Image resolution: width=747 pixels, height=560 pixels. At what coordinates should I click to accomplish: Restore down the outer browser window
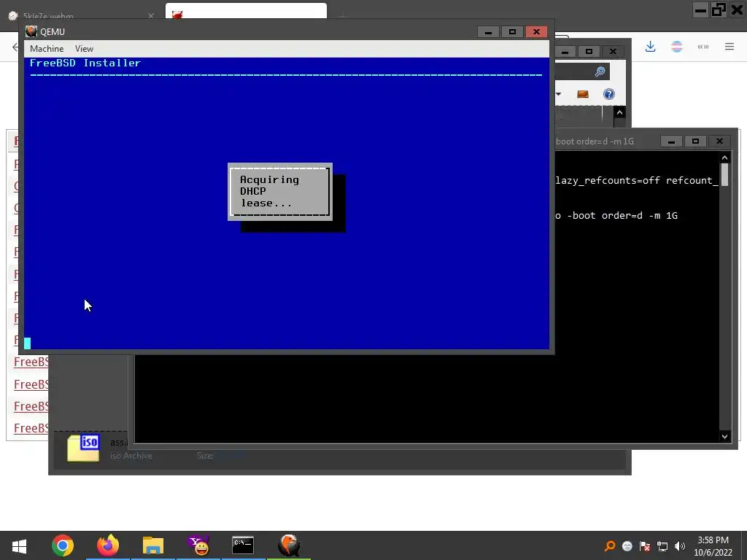[719, 10]
